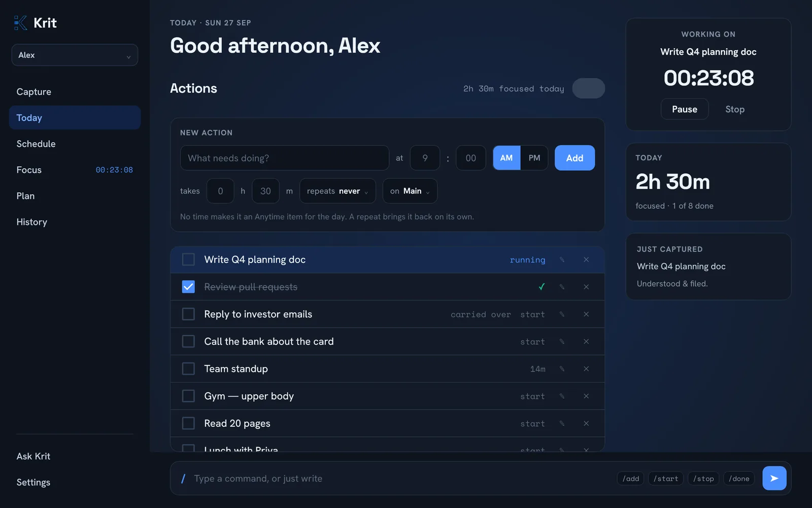Delete the Read 20 pages action
The image size is (812, 508).
coord(586,423)
